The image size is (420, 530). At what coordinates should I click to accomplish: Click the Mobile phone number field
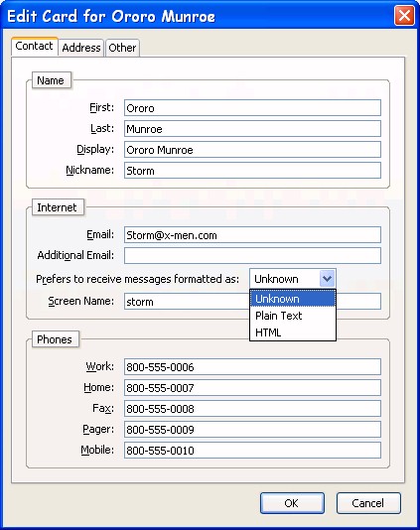pyautogui.click(x=252, y=451)
